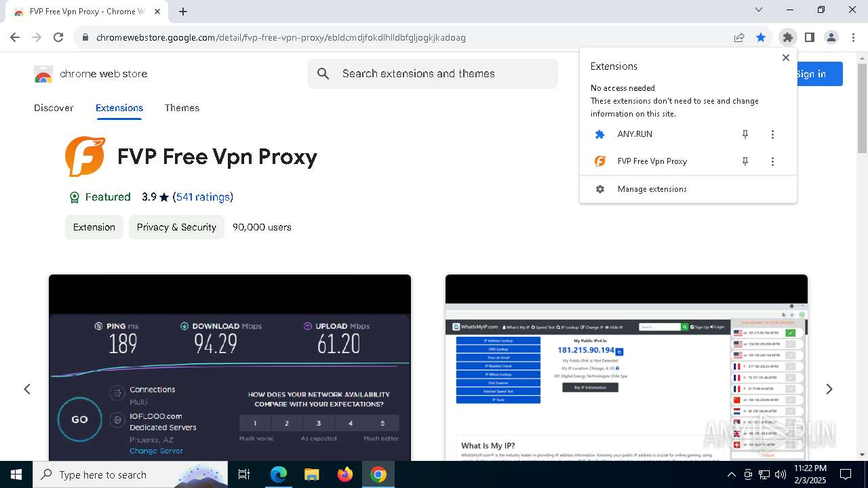Open Manage extensions
Screen dimensions: 868x488
click(x=688, y=189)
